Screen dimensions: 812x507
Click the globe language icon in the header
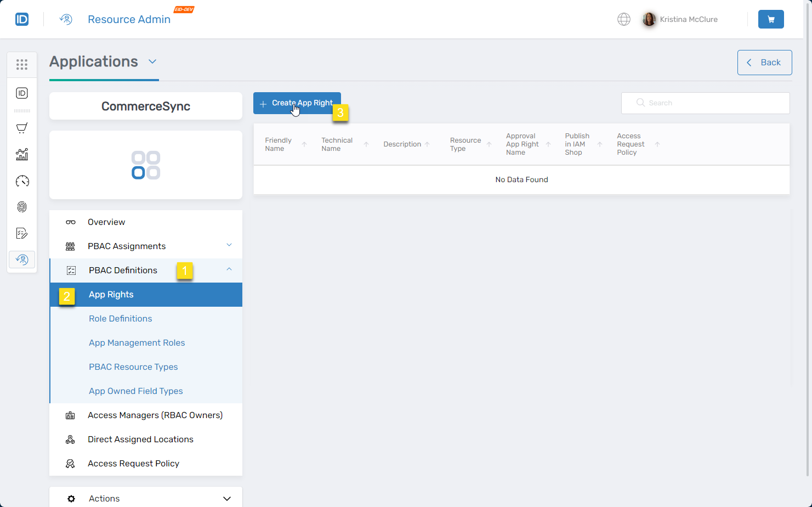(623, 19)
